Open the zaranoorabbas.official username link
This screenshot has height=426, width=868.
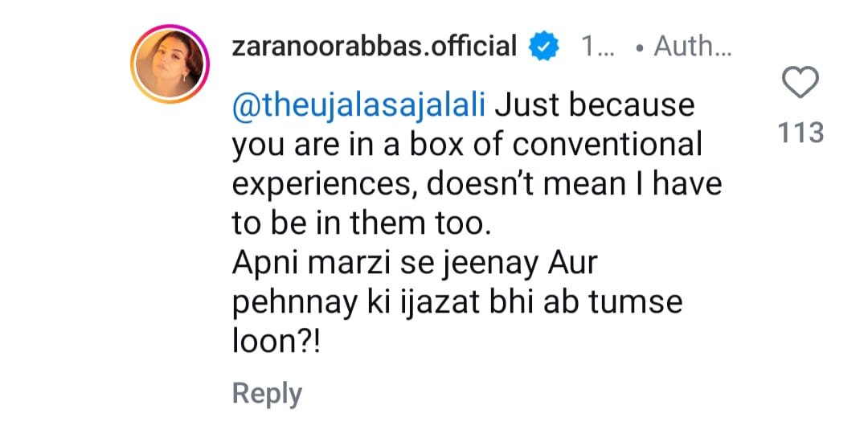[x=373, y=47]
